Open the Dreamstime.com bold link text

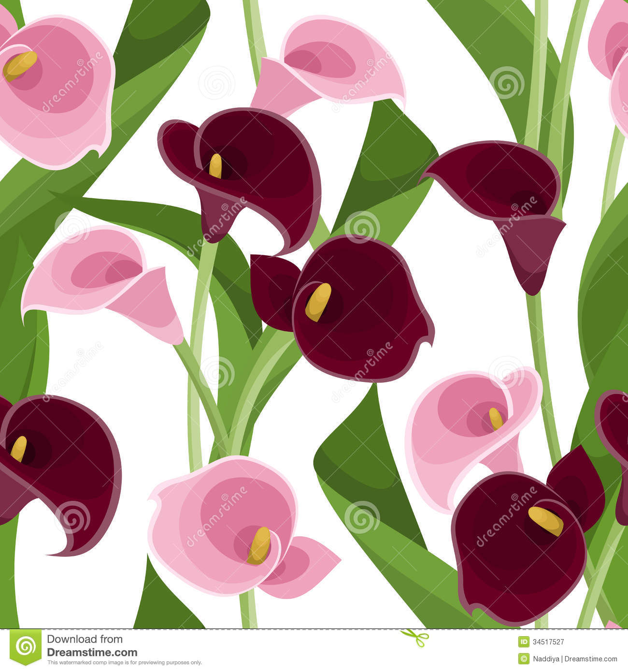click(92, 652)
